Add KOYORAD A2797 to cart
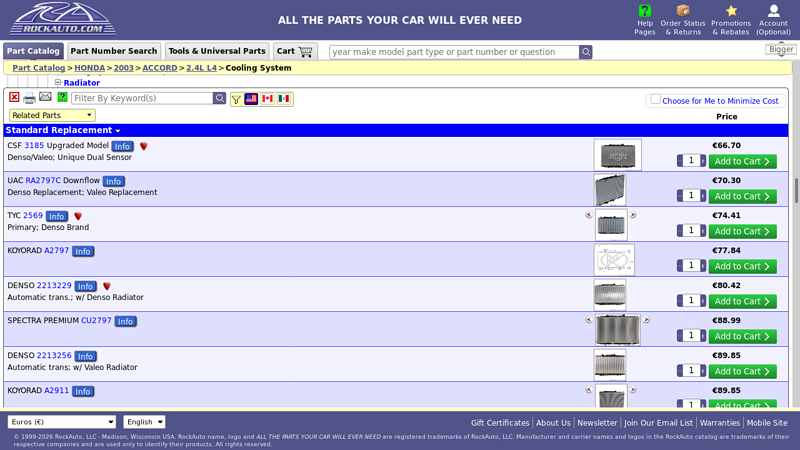The width and height of the screenshot is (800, 450). (x=742, y=266)
